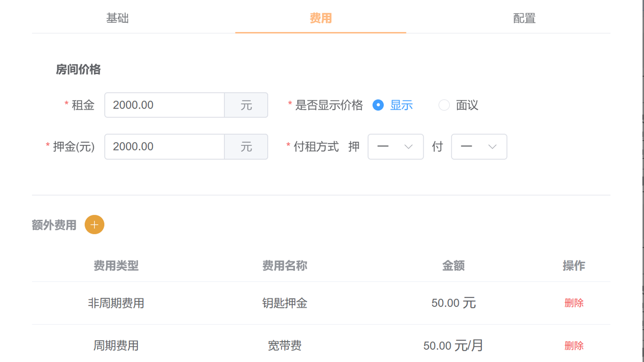Image resolution: width=644 pixels, height=362 pixels.
Task: Open the 押 deposit months dropdown
Action: click(395, 147)
